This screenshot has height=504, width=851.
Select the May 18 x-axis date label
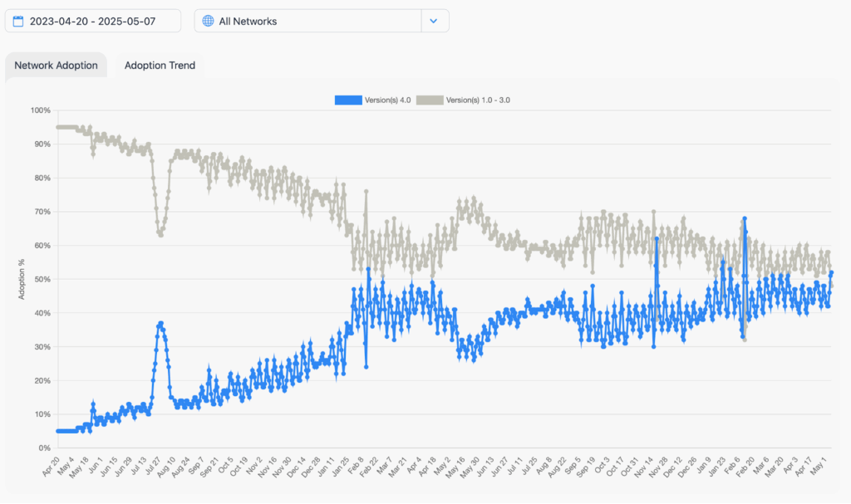pos(79,467)
